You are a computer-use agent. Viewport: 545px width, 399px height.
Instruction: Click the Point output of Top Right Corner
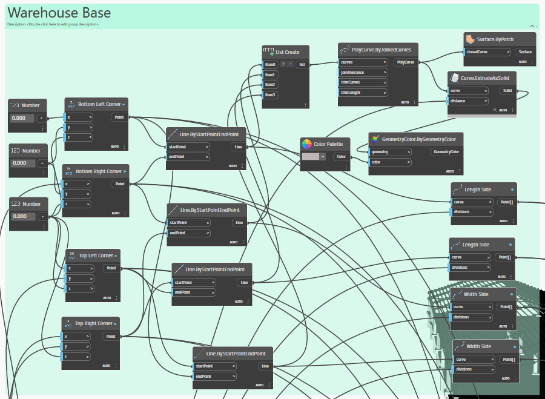111,336
